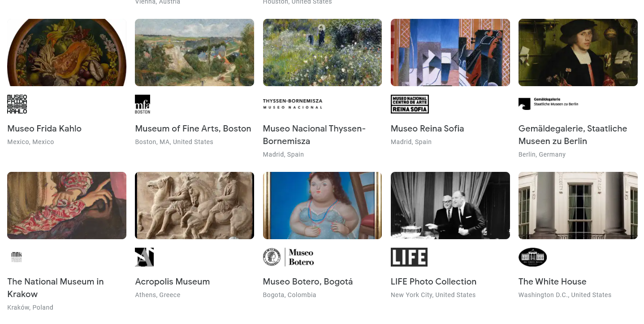Open the Museo Botero, Bogotá title link
The image size is (644, 324).
(308, 281)
